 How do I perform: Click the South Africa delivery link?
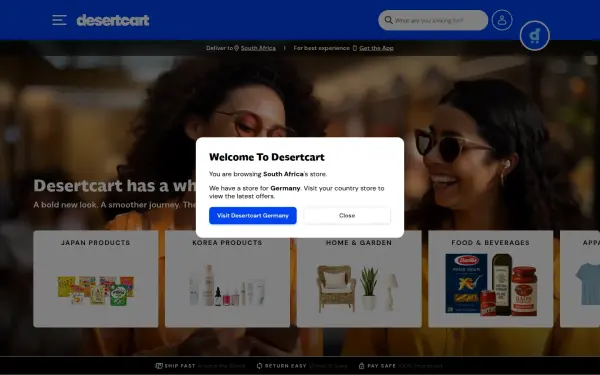click(258, 48)
